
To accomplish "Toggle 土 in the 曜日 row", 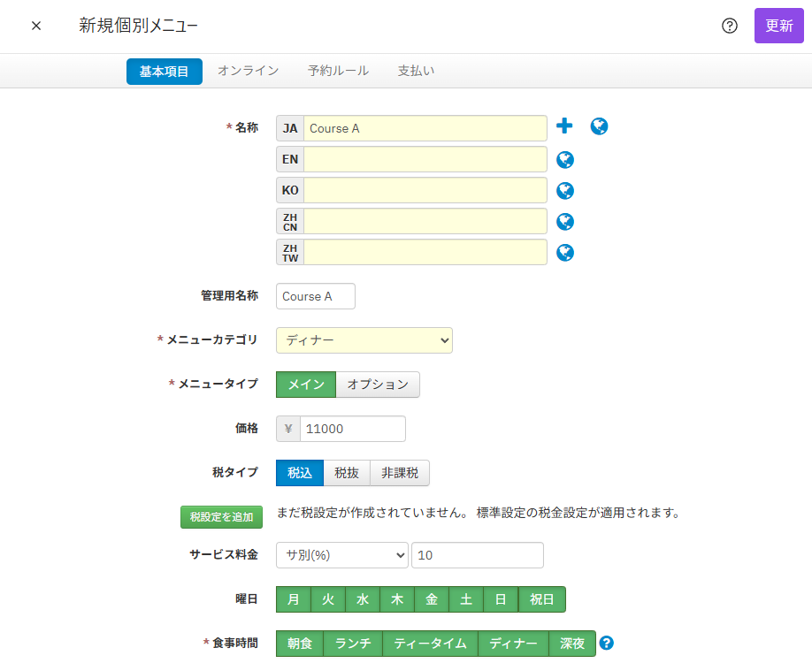I will [466, 599].
